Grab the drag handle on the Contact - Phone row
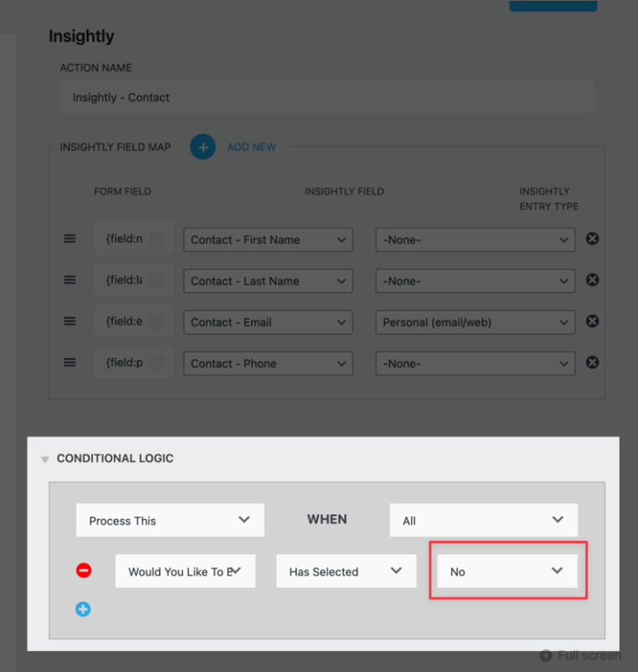638x672 pixels. coord(70,362)
